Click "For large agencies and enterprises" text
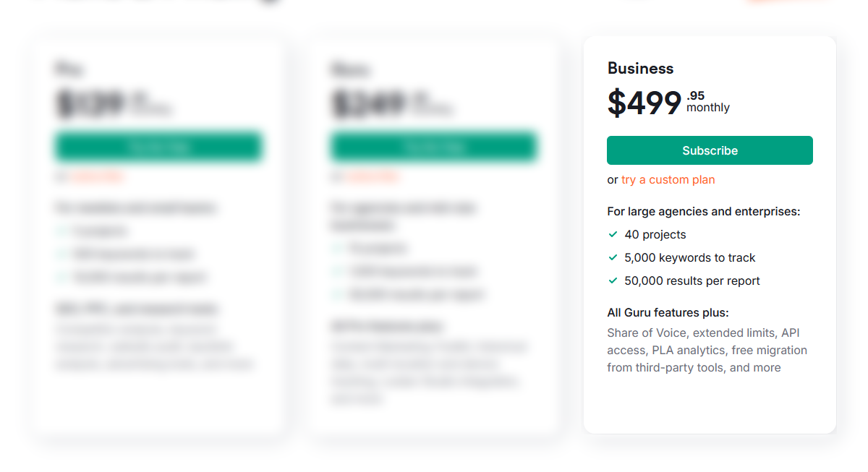Viewport: 868px width, 472px height. [x=704, y=212]
